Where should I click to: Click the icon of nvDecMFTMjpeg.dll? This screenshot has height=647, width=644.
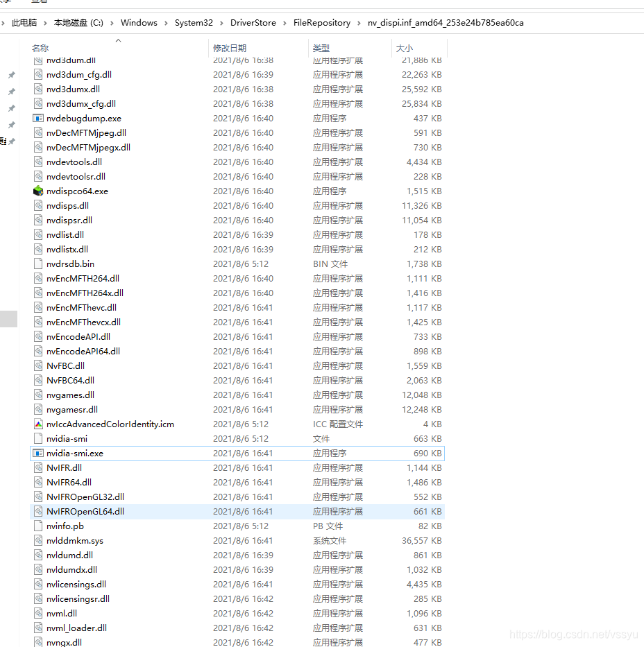[x=38, y=133]
